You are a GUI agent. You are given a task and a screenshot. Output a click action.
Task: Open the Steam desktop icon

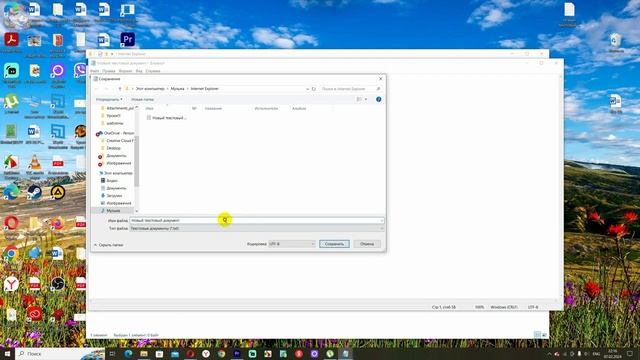[35, 192]
